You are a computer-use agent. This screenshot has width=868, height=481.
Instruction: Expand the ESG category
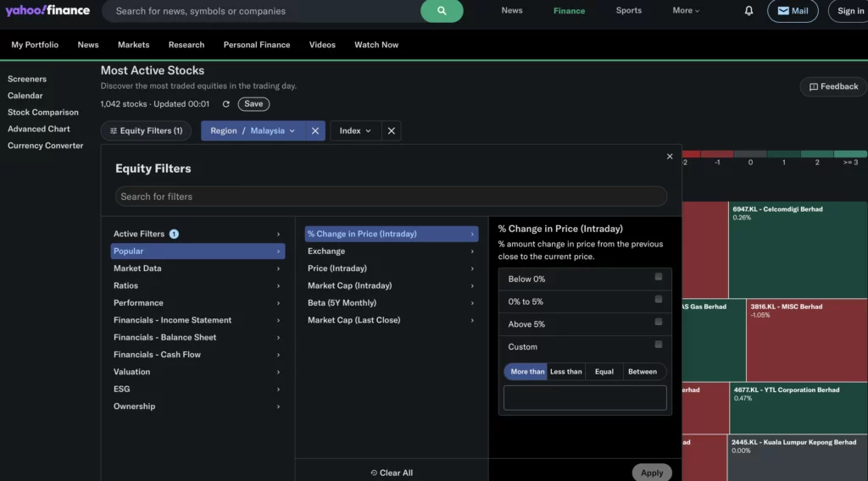(x=198, y=390)
